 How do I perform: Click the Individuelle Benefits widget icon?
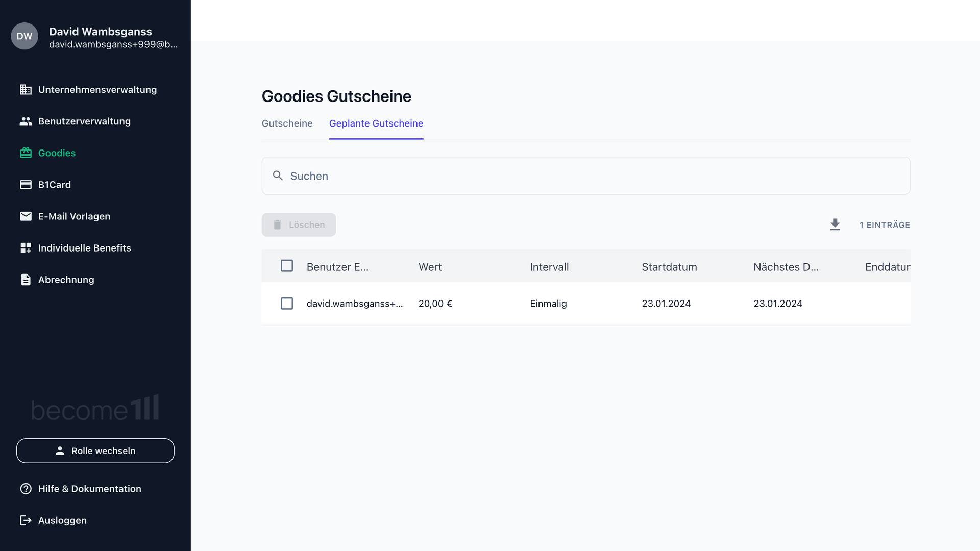(26, 248)
